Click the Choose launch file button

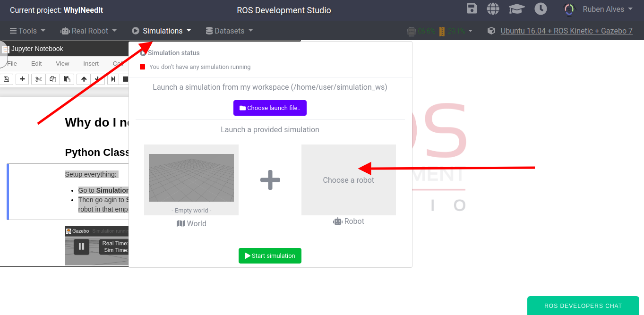point(270,108)
